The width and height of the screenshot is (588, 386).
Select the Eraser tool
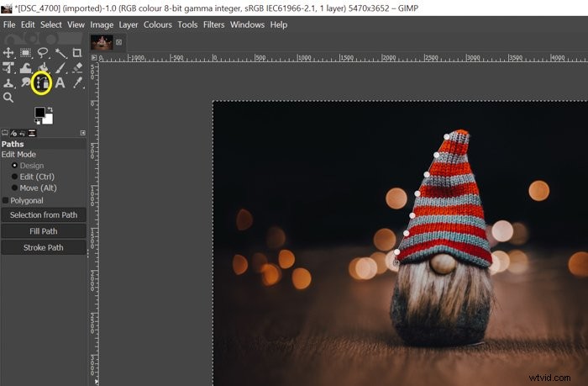tap(77, 67)
